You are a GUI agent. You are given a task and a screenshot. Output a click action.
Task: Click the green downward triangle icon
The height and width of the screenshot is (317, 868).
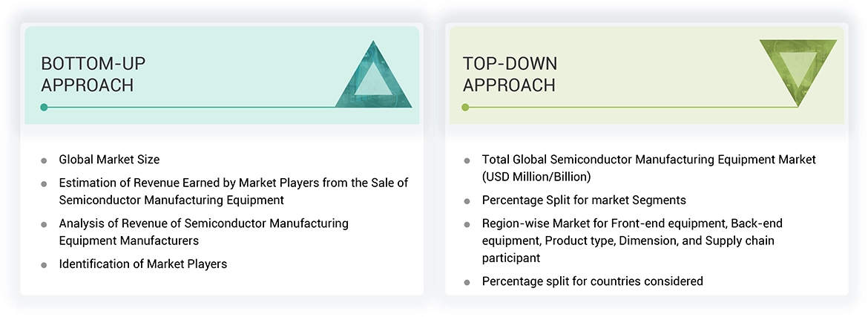coord(798,70)
